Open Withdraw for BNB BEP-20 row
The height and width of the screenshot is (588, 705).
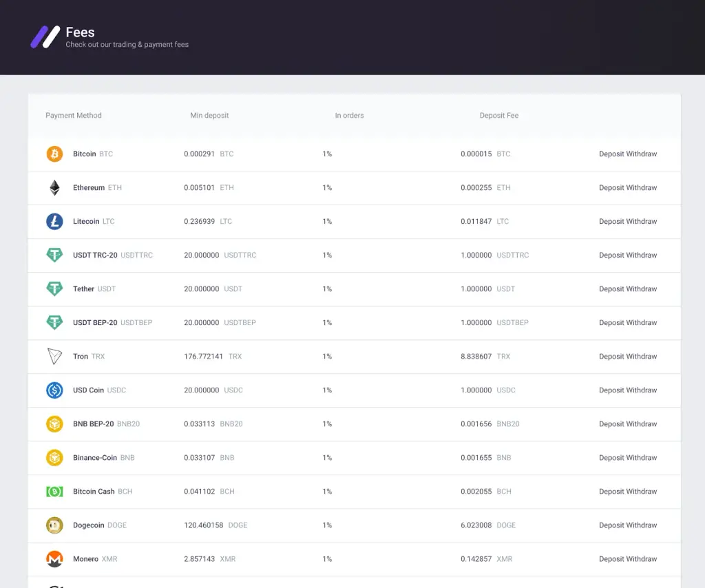coord(641,423)
